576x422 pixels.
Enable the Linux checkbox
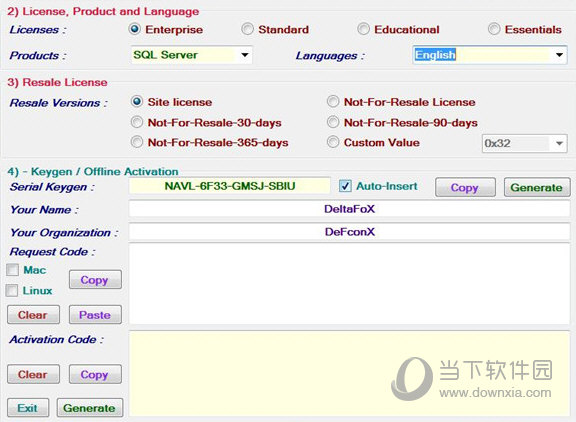click(x=12, y=291)
